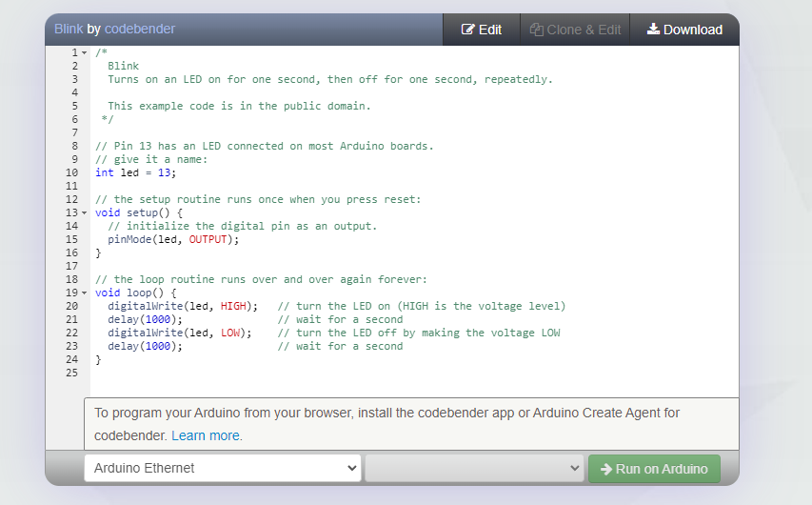Click line number 25 in the gutter
The width and height of the screenshot is (812, 505).
tap(71, 373)
